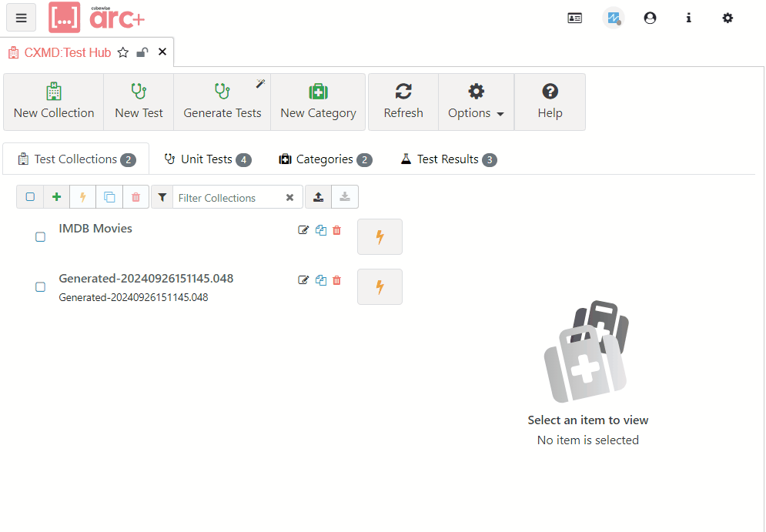Open the activity monitor icon
The width and height of the screenshot is (766, 532).
click(x=613, y=18)
